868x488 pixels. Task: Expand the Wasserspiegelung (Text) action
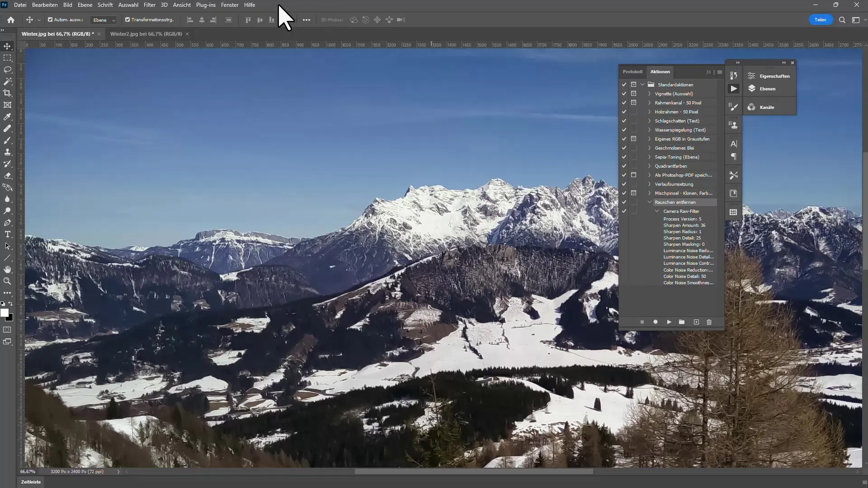pos(650,130)
